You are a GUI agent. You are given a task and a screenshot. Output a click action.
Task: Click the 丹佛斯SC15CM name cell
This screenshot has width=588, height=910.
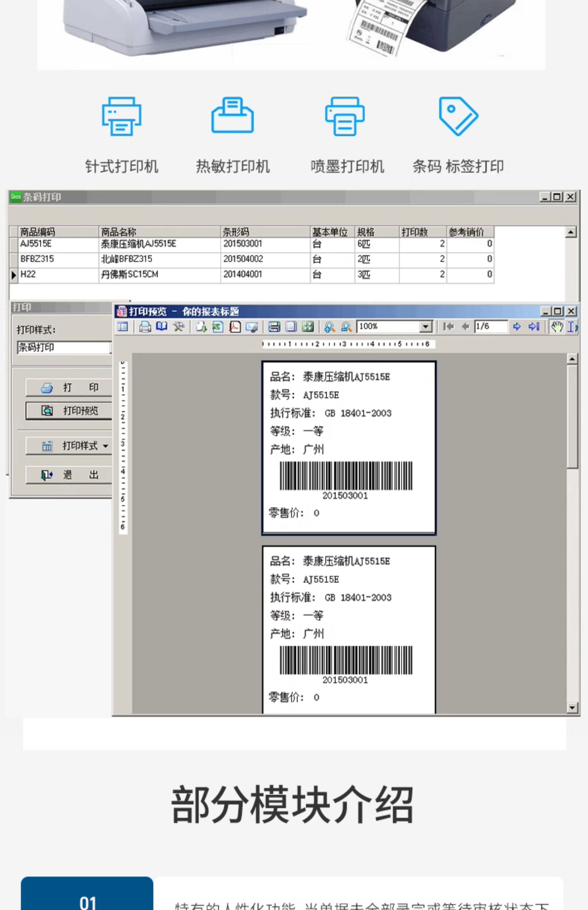coord(159,275)
